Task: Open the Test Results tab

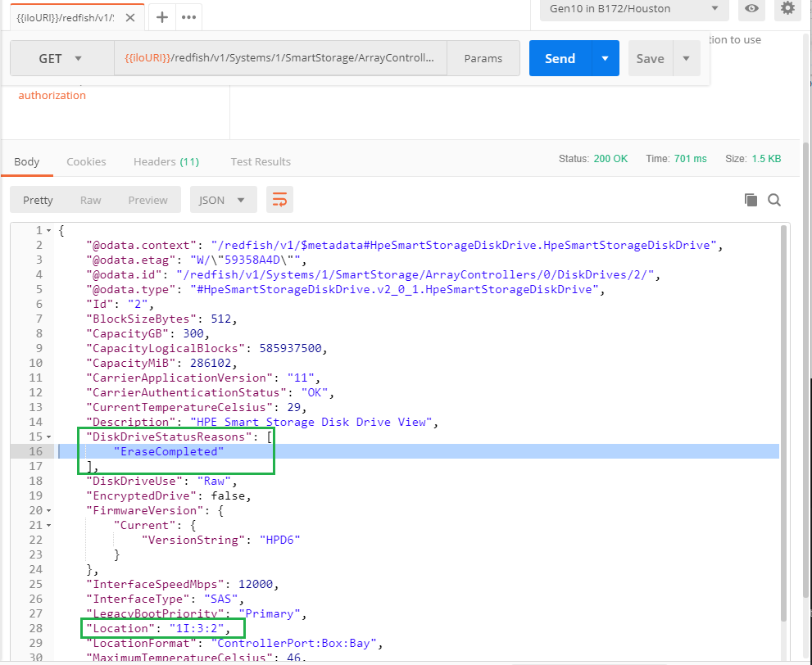Action: click(261, 161)
